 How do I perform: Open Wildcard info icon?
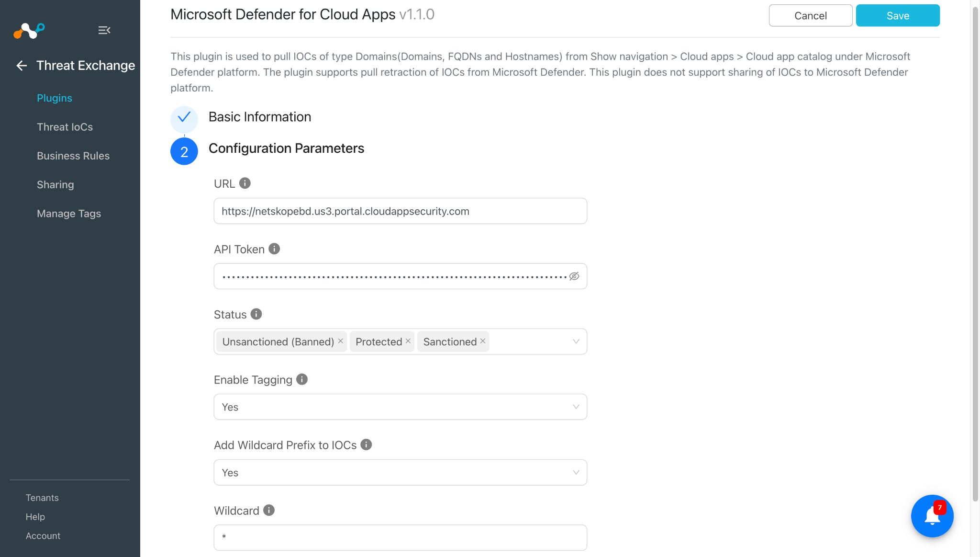click(x=269, y=511)
